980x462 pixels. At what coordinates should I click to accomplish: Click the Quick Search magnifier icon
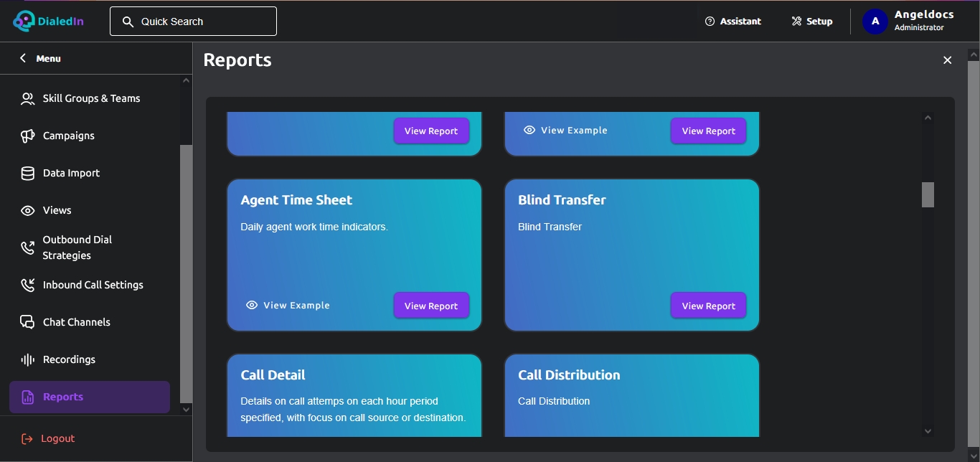[128, 22]
